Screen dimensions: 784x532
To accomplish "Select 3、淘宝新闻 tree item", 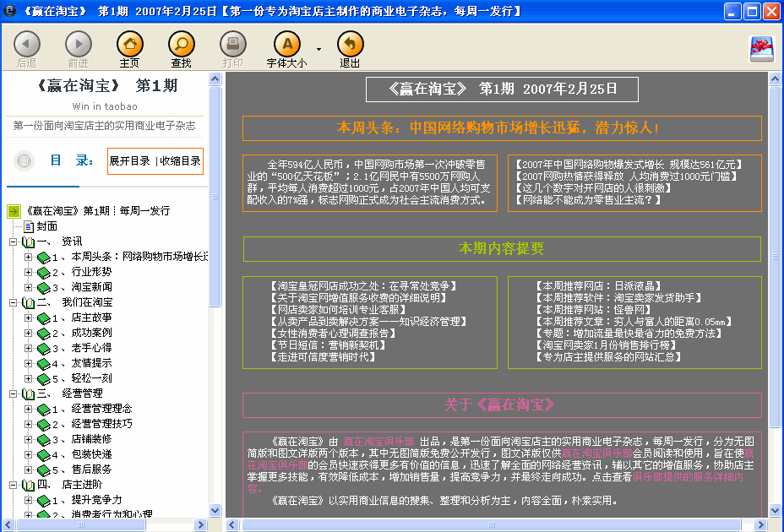I will (82, 287).
